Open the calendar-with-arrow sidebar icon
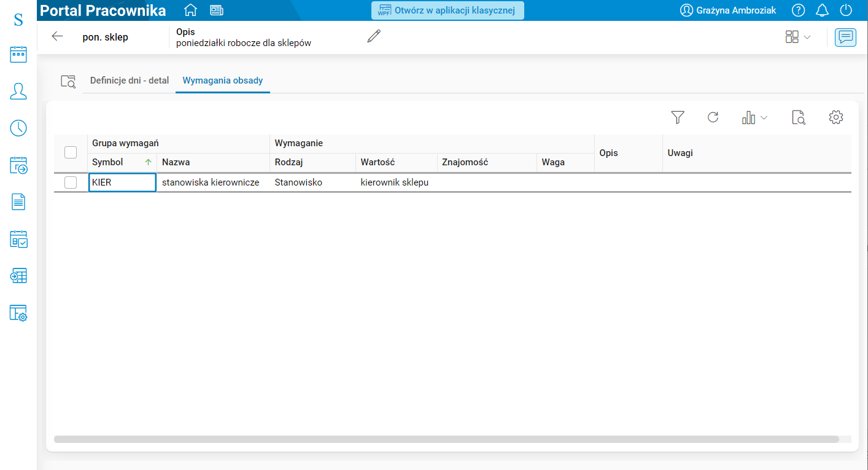Image resolution: width=868 pixels, height=470 pixels. tap(18, 165)
